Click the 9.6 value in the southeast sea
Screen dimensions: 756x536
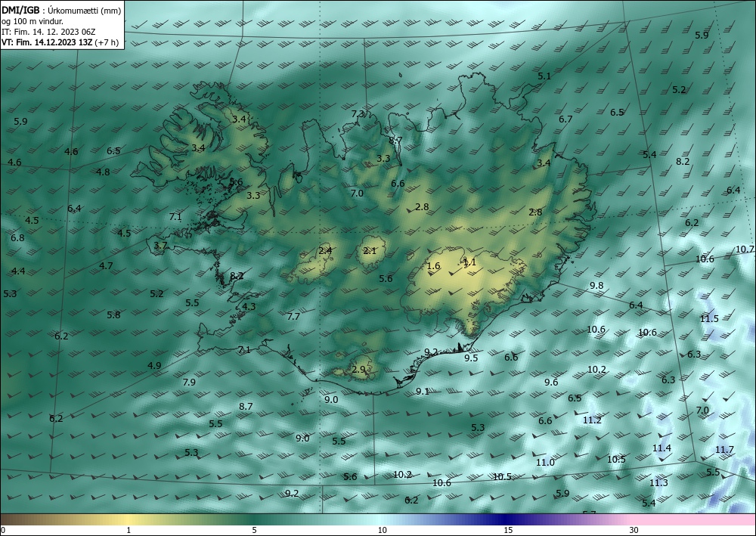pos(551,383)
